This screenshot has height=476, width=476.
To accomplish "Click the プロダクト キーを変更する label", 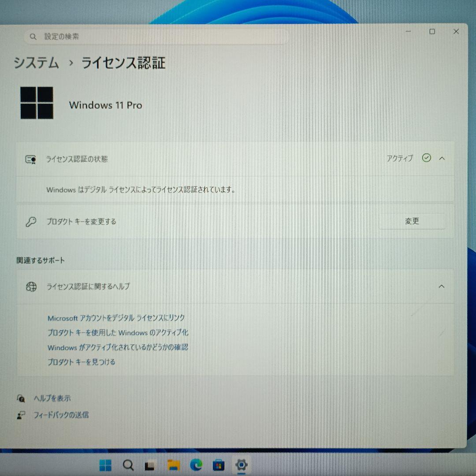I will (82, 222).
